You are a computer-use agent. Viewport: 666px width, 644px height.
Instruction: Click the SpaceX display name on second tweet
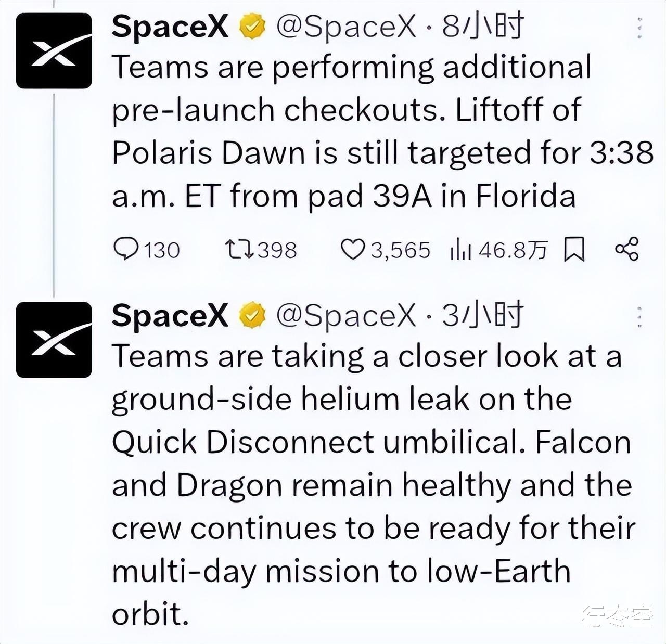coord(170,315)
